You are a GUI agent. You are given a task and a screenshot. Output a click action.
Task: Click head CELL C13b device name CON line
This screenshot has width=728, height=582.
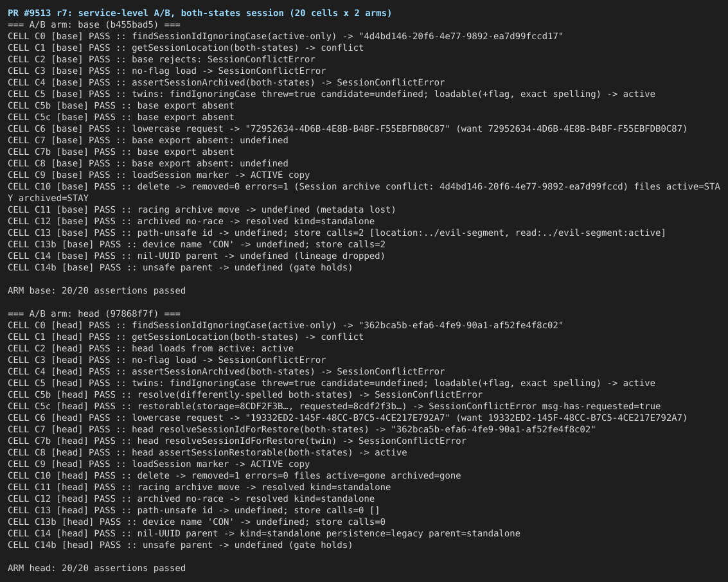pyautogui.click(x=197, y=522)
